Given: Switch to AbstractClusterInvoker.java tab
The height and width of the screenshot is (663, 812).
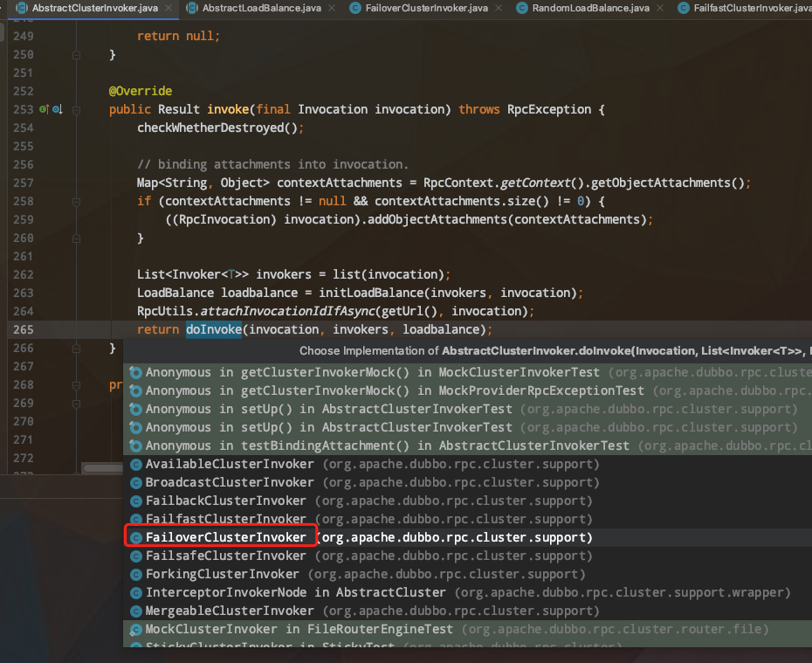Looking at the screenshot, I should (94, 8).
